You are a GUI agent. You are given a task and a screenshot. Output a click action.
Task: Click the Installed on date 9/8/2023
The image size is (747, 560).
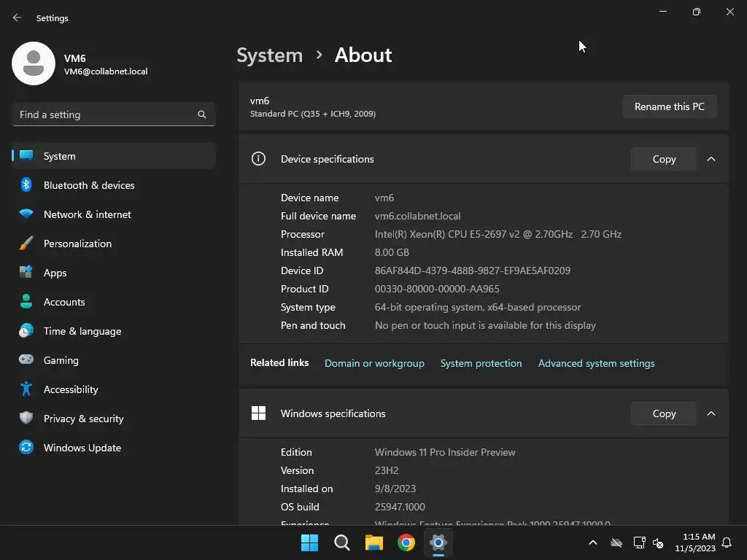point(395,489)
